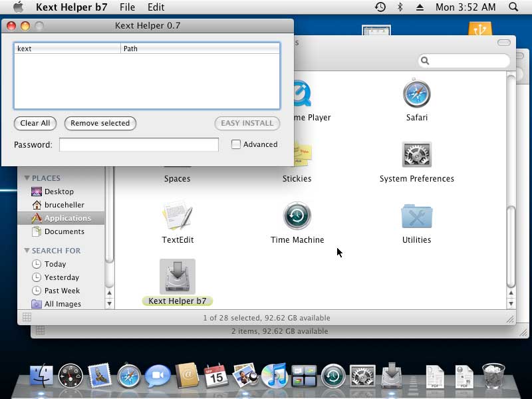Click the Remove selected button
Image resolution: width=532 pixels, height=399 pixels.
(x=100, y=123)
